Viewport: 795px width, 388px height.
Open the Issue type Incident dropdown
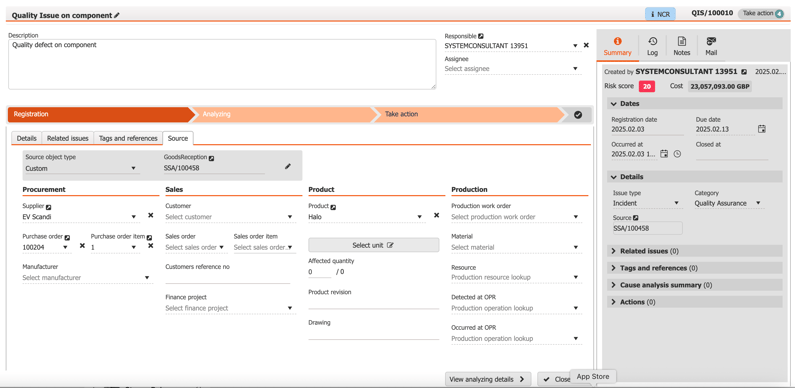pos(676,203)
